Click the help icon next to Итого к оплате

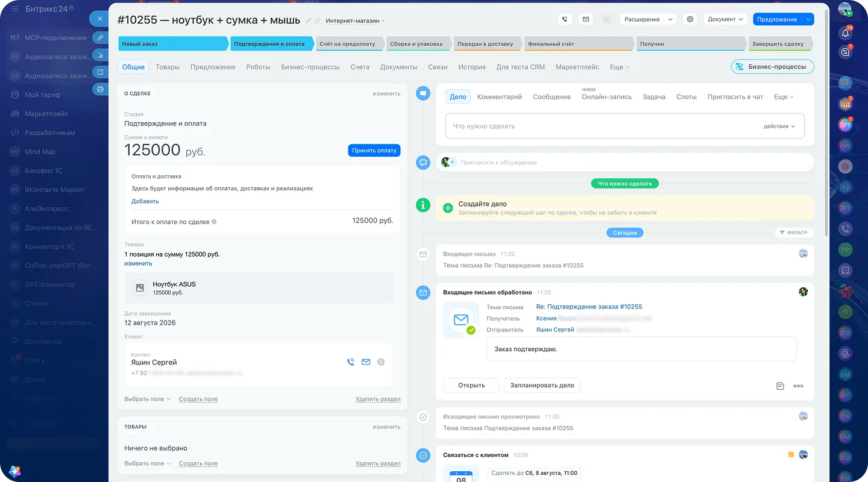pos(214,222)
